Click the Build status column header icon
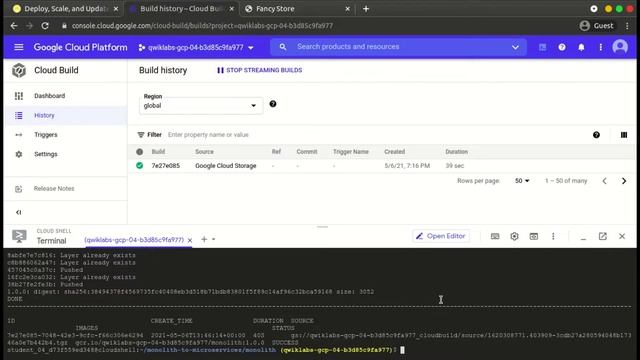 [x=140, y=152]
